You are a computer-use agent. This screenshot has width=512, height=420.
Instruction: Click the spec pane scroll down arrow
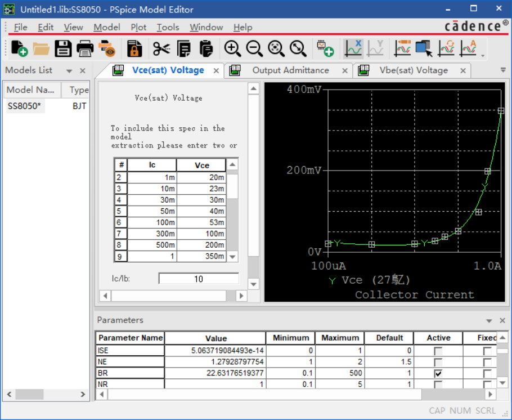tap(253, 284)
